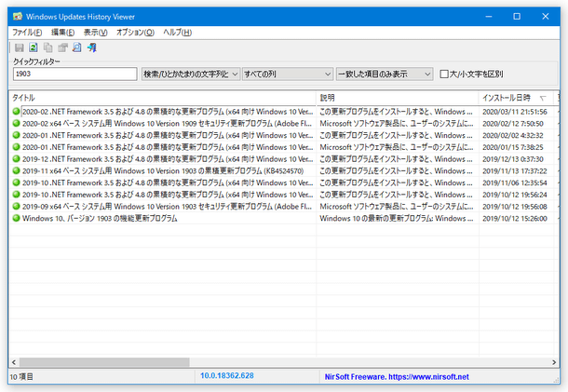Click the 10 項目 status bar count
The image size is (568, 392).
(21, 377)
